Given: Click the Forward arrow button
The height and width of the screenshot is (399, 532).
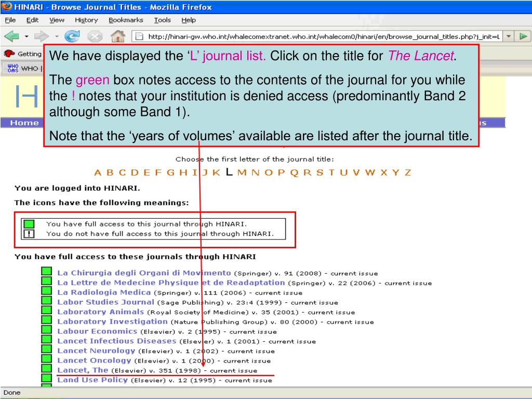Looking at the screenshot, I should pyautogui.click(x=42, y=36).
